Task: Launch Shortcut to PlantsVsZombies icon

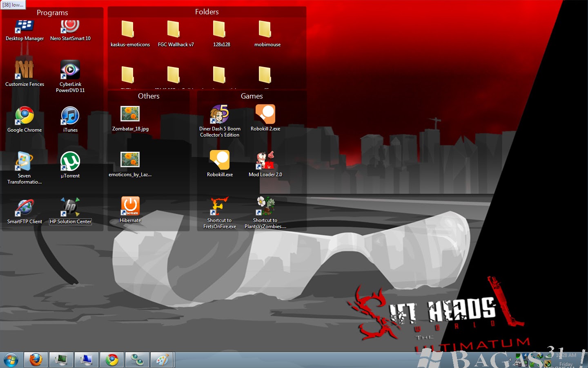Action: (x=265, y=206)
